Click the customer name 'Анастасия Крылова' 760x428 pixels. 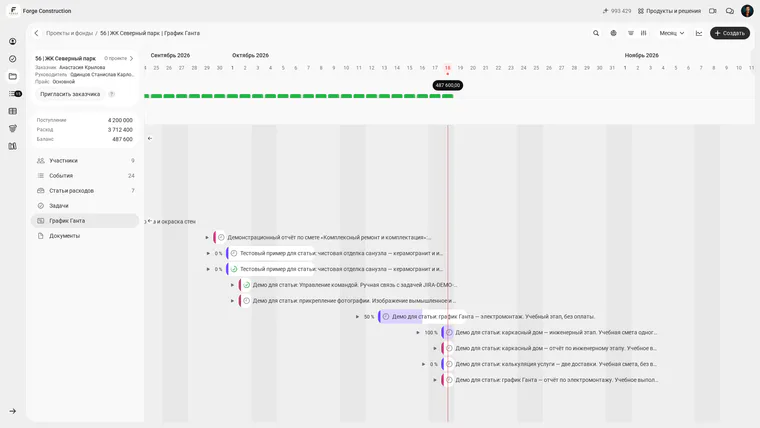(82, 67)
